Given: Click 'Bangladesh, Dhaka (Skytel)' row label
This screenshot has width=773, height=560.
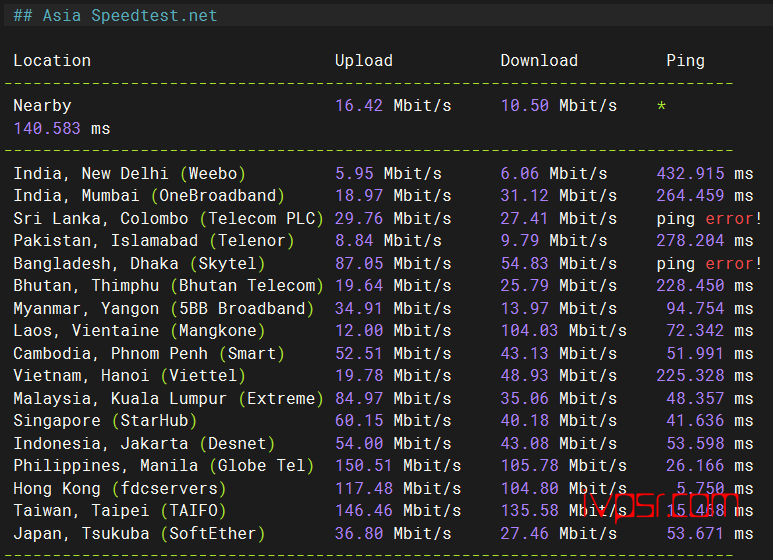Looking at the screenshot, I should [x=139, y=263].
